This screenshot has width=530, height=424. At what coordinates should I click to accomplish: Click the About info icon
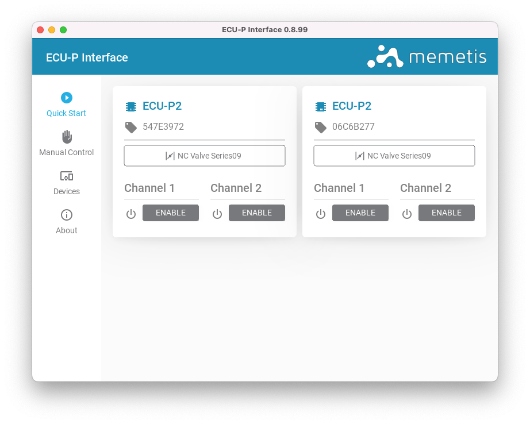[67, 215]
